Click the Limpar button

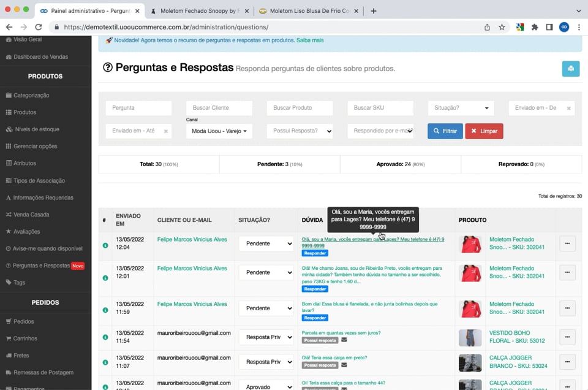(x=484, y=131)
